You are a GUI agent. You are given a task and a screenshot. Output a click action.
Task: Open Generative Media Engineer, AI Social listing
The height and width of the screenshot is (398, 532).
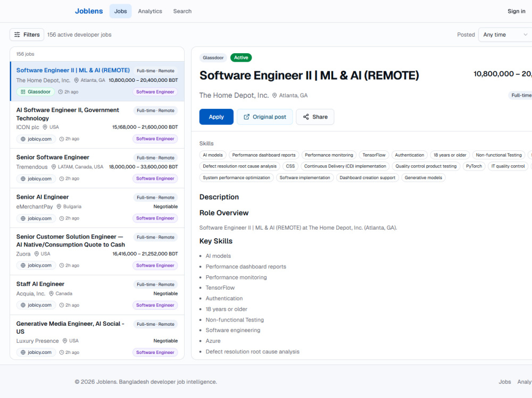point(97,337)
